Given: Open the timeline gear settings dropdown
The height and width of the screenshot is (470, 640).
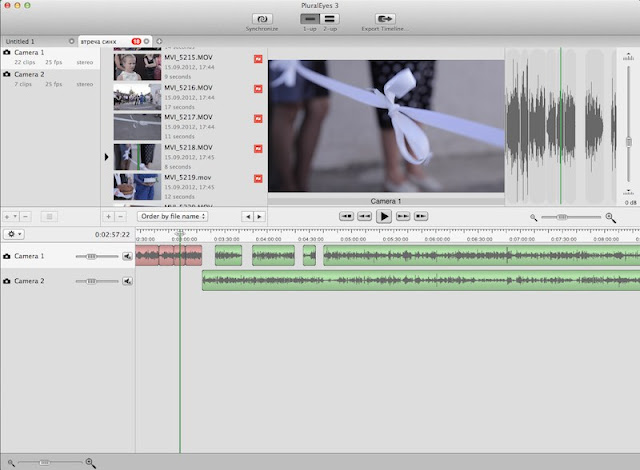Looking at the screenshot, I should click(14, 234).
